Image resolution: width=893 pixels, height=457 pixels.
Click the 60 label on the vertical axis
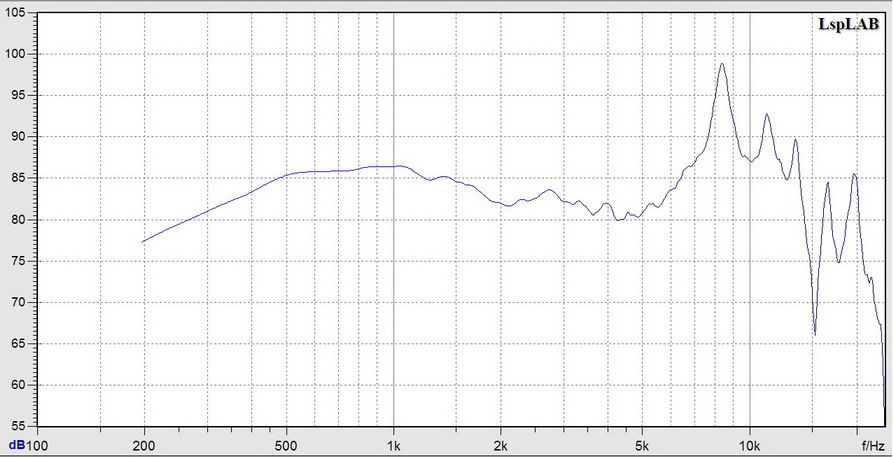[x=19, y=385]
